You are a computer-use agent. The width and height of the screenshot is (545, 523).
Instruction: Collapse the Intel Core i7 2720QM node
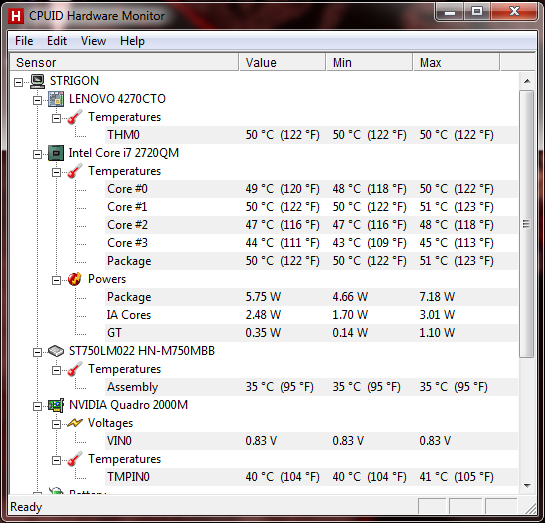tap(37, 154)
